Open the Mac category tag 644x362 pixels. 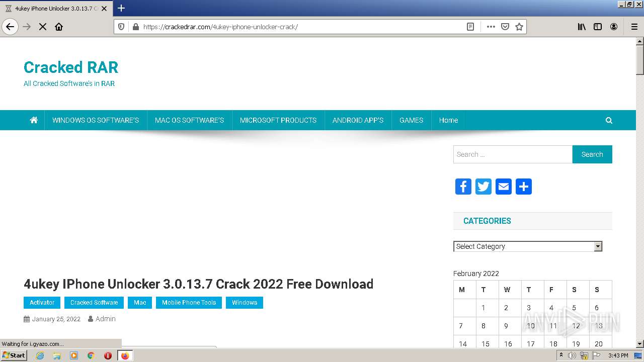pyautogui.click(x=140, y=303)
